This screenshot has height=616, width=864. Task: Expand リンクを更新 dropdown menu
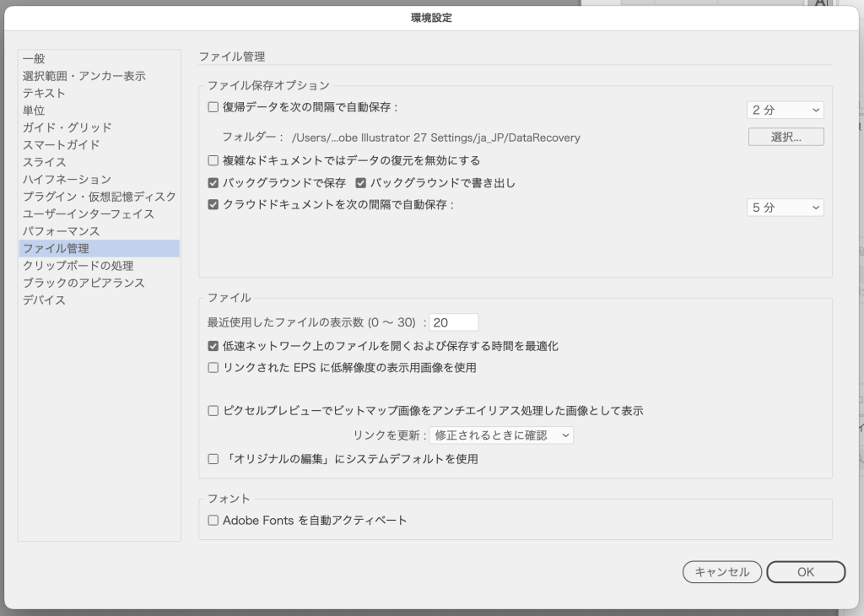(501, 435)
